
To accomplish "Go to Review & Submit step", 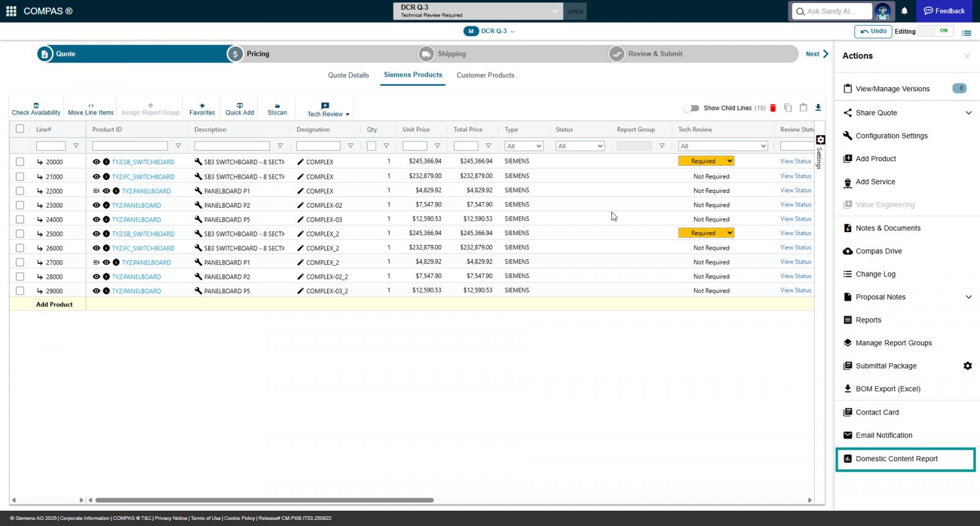I will click(655, 54).
